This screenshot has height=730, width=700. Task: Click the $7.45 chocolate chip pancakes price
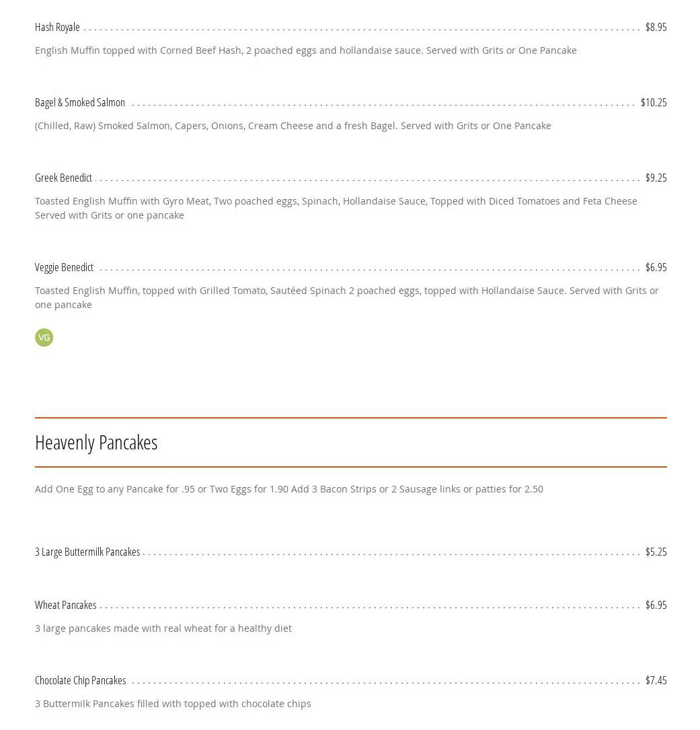[656, 680]
